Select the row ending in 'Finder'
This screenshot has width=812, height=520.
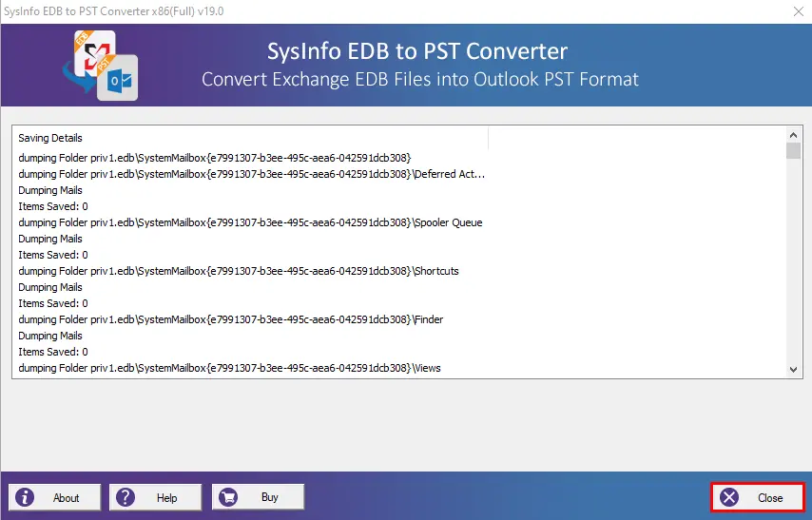230,319
